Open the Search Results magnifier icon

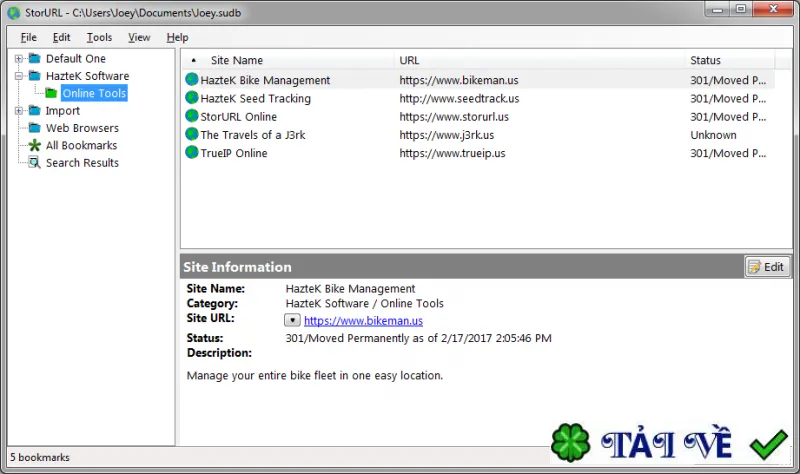pyautogui.click(x=35, y=163)
